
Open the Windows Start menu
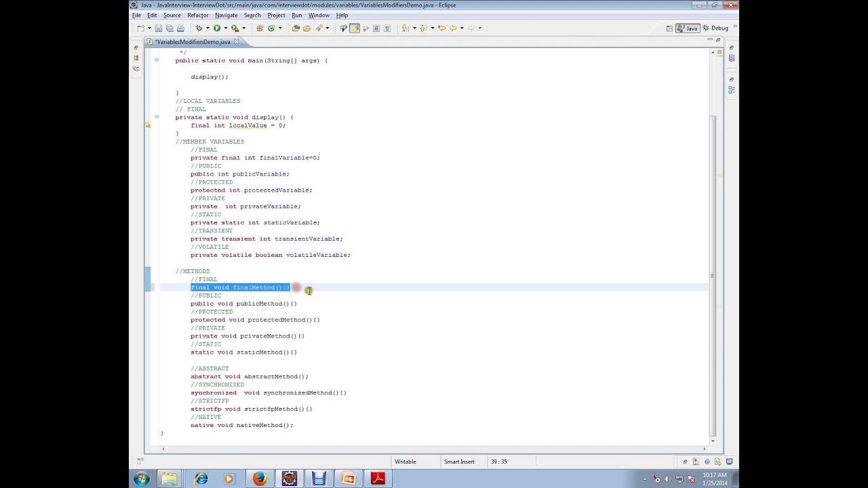(142, 479)
